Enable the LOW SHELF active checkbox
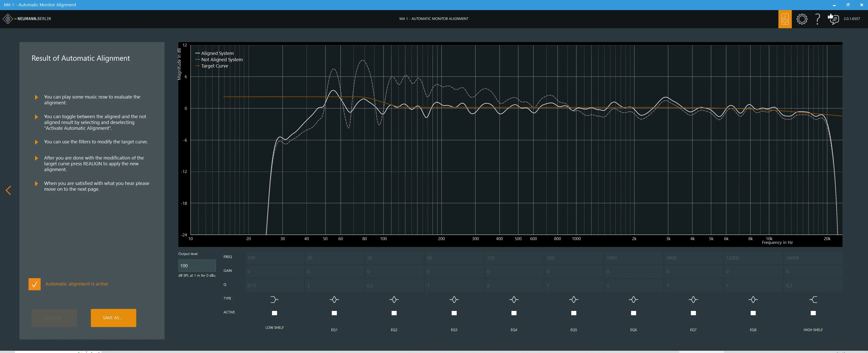The width and height of the screenshot is (868, 353). point(274,313)
